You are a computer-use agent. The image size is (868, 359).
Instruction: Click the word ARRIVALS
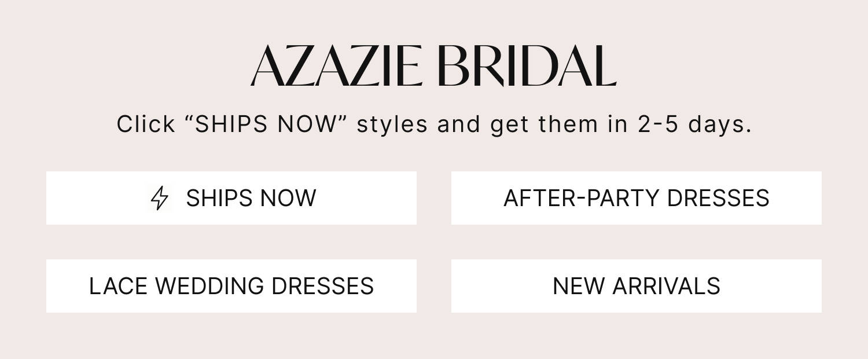click(x=667, y=286)
